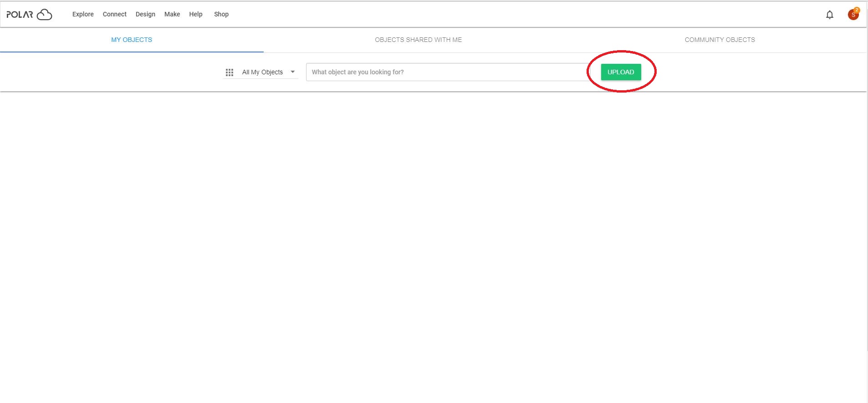Go to the Shop link
The height and width of the screenshot is (403, 868).
(x=221, y=14)
